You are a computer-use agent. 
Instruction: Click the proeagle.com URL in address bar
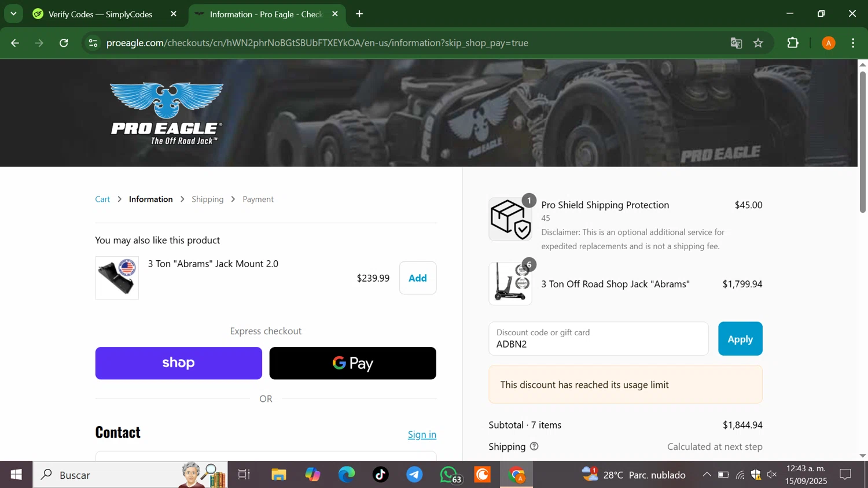point(317,43)
